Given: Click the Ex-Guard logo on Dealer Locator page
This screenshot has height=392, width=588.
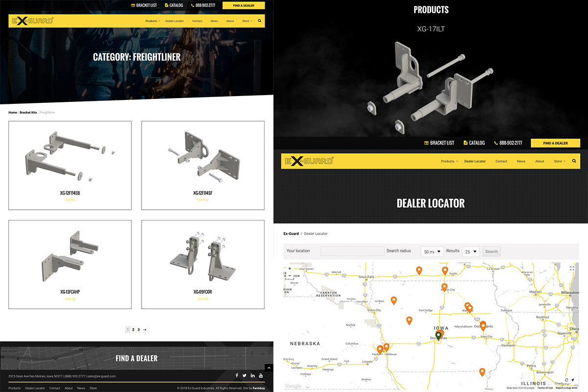Looking at the screenshot, I should (x=309, y=161).
